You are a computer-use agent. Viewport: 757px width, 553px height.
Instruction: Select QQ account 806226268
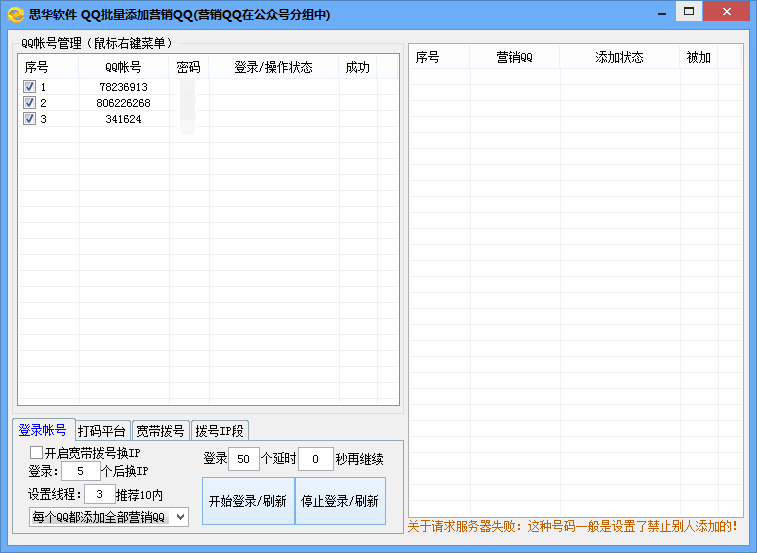coord(124,103)
